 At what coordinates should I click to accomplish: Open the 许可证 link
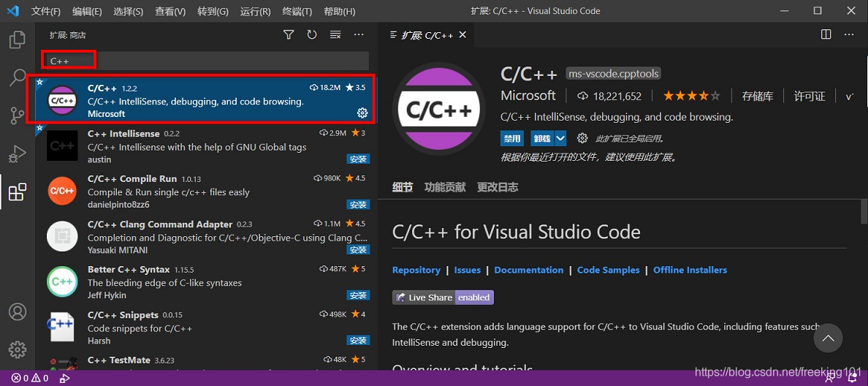(x=810, y=96)
